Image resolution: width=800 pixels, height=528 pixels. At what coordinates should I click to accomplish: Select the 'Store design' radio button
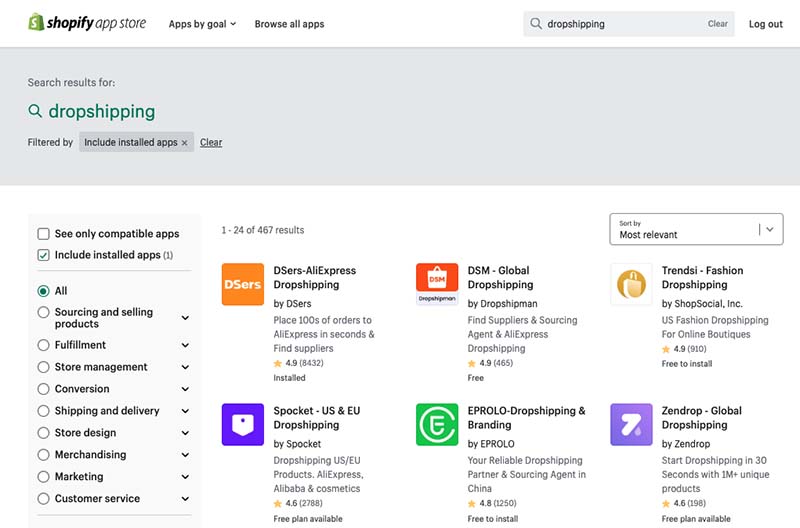pos(43,433)
